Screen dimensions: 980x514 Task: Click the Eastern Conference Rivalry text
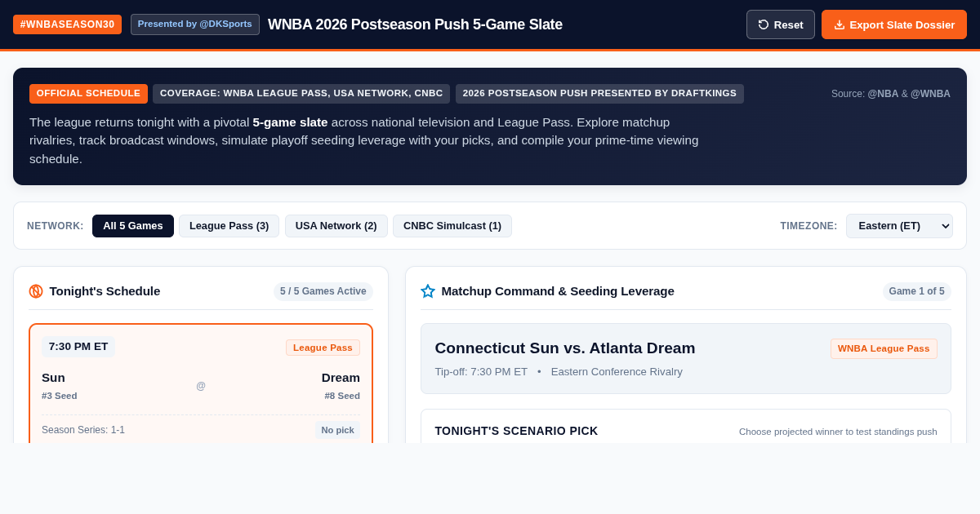617,372
